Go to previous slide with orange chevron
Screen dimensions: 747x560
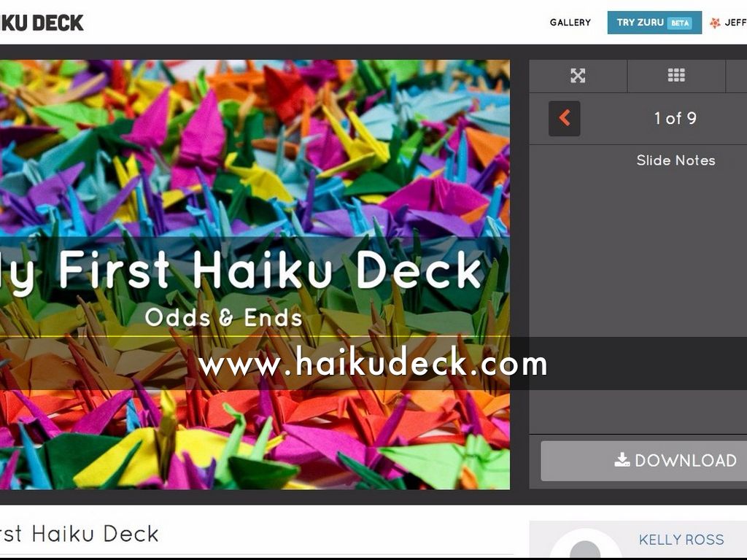click(565, 118)
